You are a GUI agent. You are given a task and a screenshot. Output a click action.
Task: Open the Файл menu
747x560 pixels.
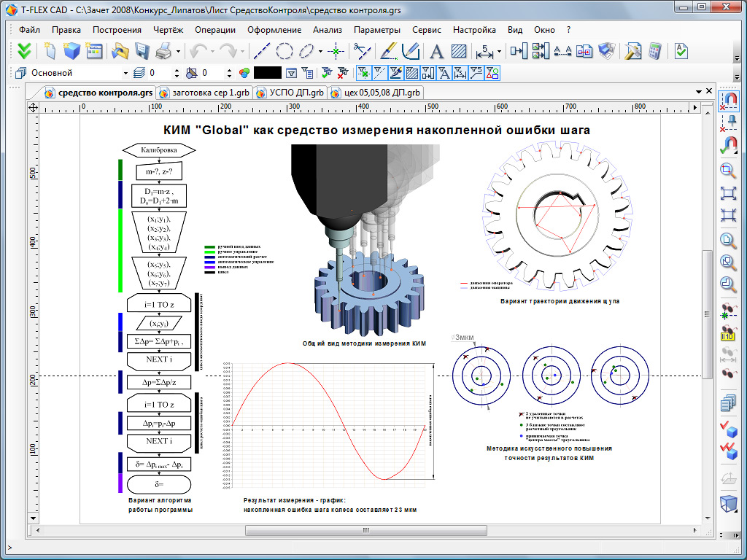point(29,29)
